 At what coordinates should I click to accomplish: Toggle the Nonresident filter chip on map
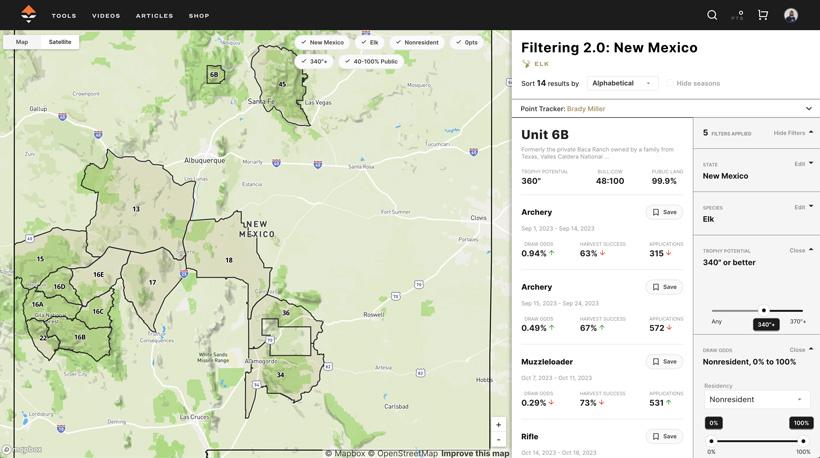(417, 42)
